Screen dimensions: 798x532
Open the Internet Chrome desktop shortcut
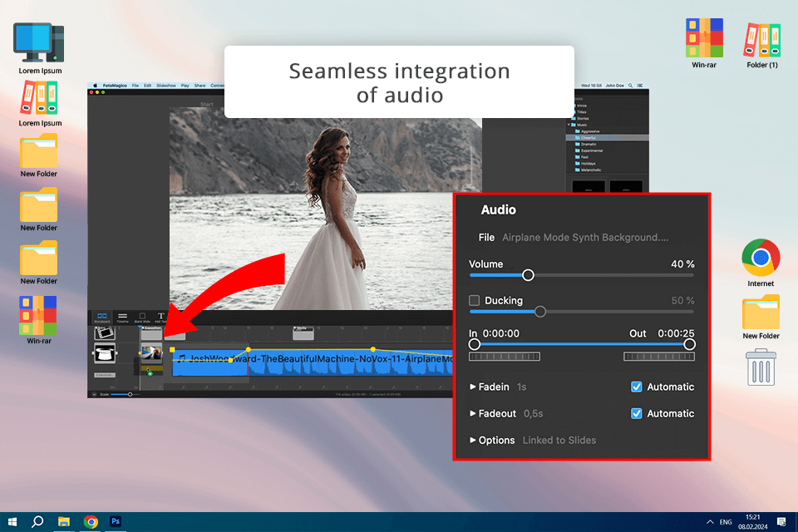[x=761, y=259]
